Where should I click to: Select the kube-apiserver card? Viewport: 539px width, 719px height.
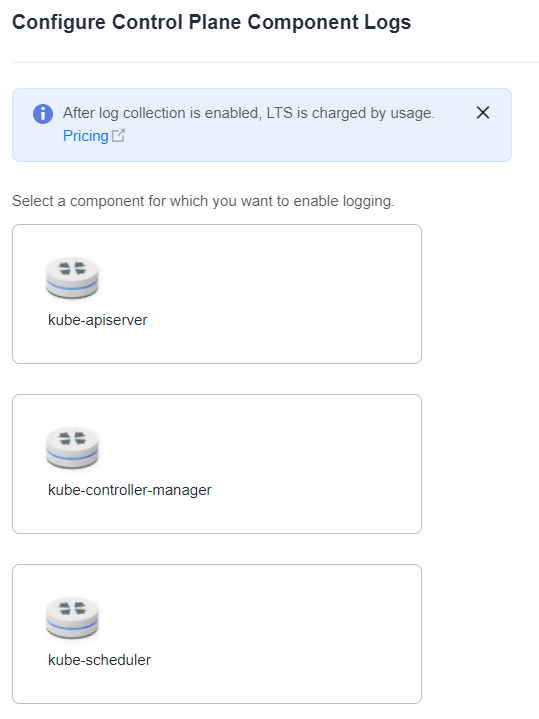217,294
